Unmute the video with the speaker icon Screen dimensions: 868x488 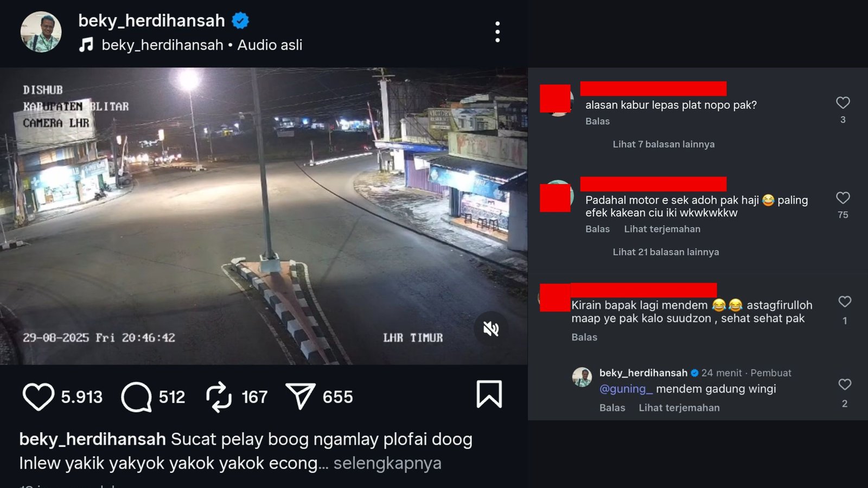click(x=491, y=329)
